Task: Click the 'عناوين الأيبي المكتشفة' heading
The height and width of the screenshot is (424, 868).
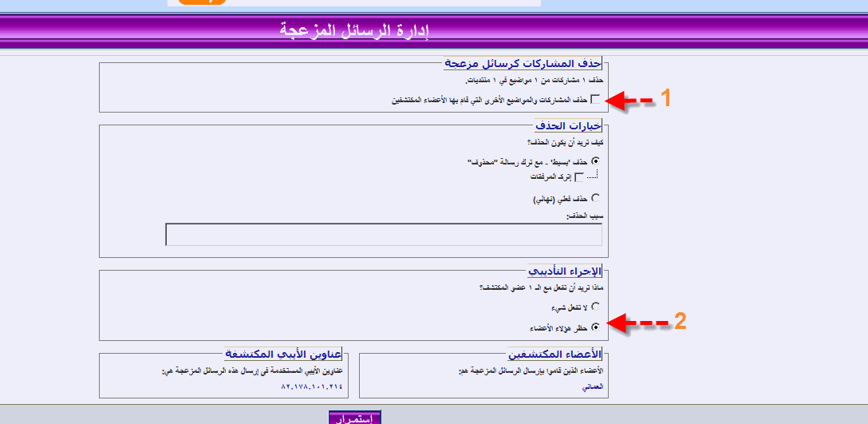Action: 283,354
